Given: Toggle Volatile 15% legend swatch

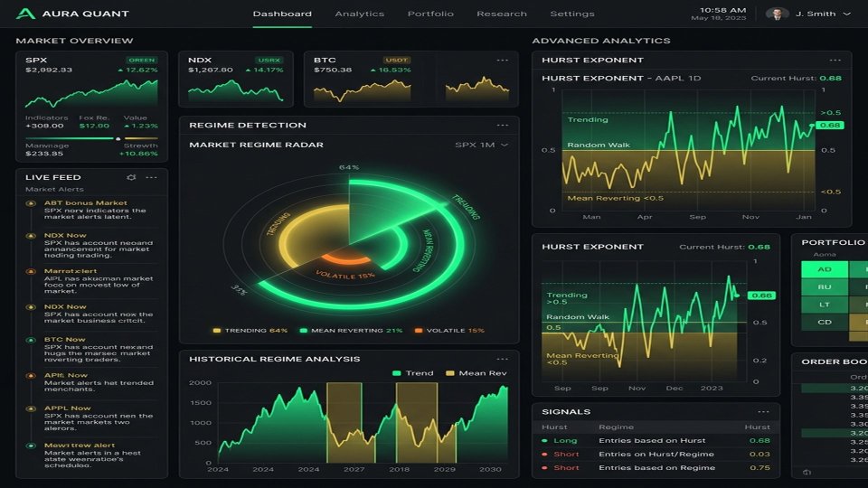Looking at the screenshot, I should (x=419, y=331).
